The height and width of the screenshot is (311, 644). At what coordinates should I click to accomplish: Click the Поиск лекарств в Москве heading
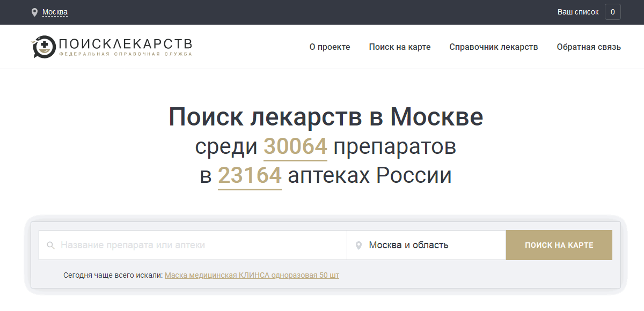point(326,117)
